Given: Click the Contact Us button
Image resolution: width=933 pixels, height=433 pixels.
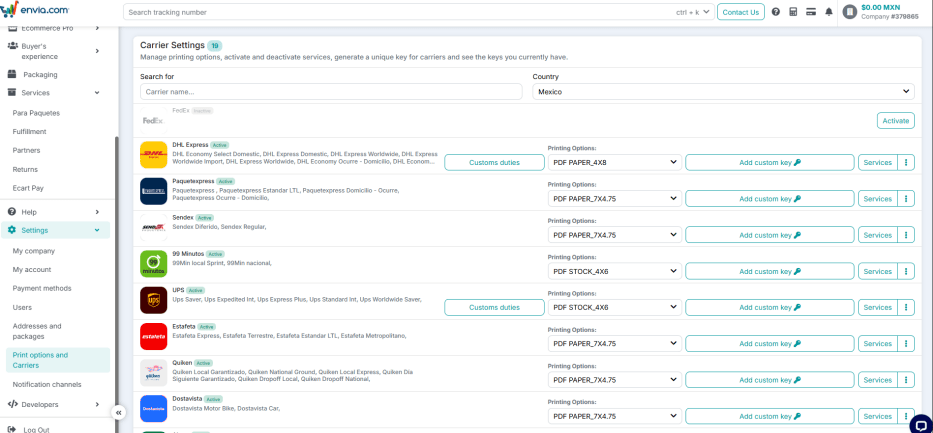Looking at the screenshot, I should coord(741,12).
